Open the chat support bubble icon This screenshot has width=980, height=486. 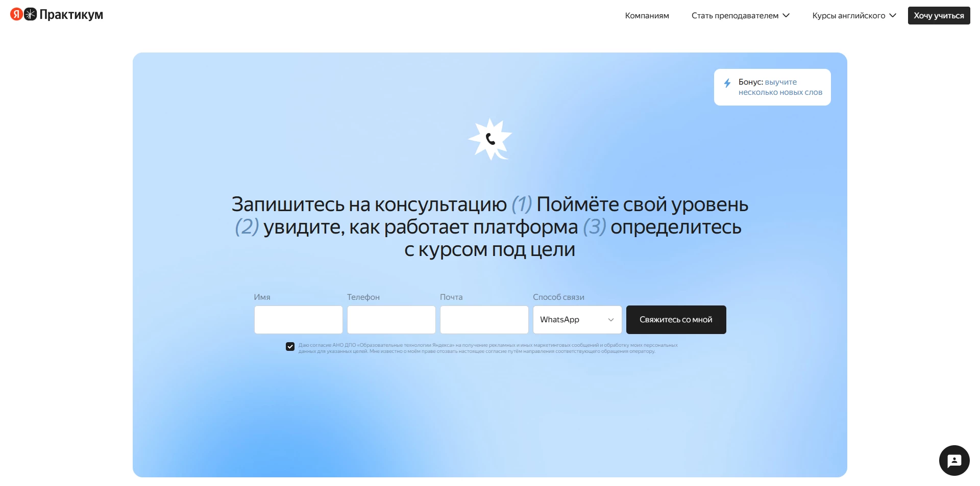pyautogui.click(x=954, y=460)
